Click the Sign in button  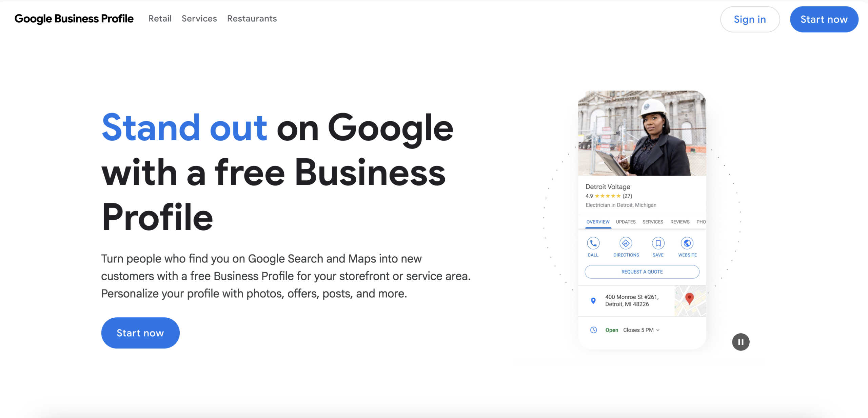[x=750, y=19]
